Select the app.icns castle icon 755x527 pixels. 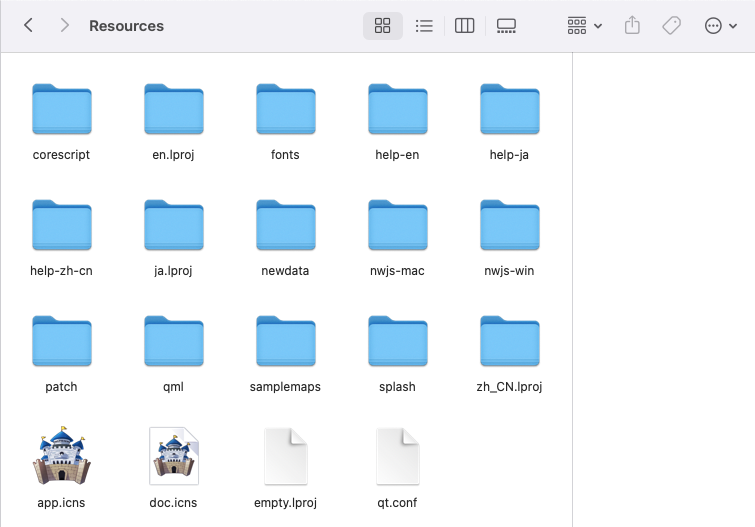click(62, 456)
